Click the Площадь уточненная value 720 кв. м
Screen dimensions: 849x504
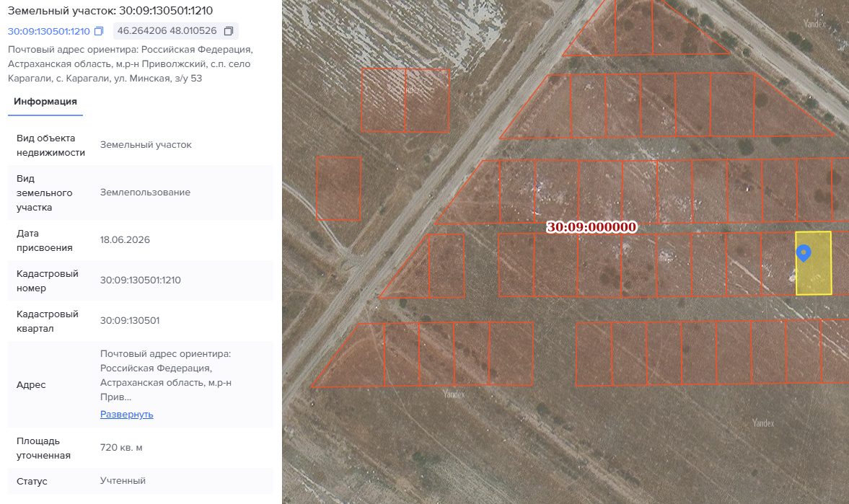(x=121, y=448)
